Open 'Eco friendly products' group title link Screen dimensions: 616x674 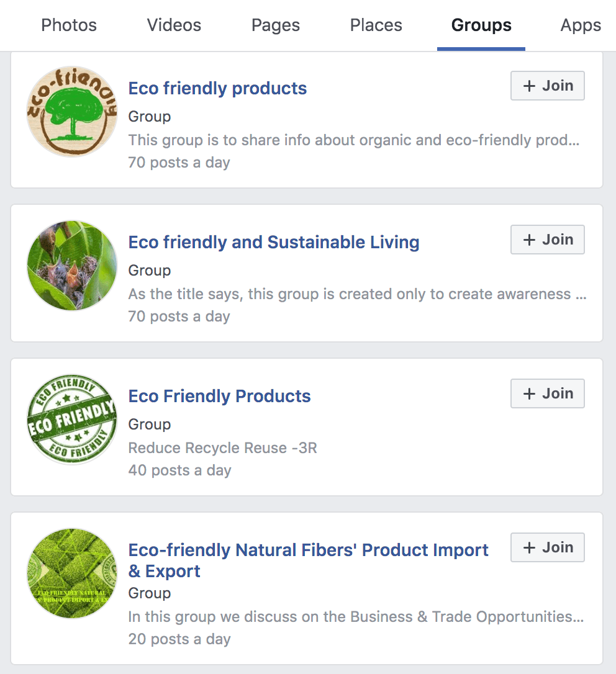coord(217,88)
